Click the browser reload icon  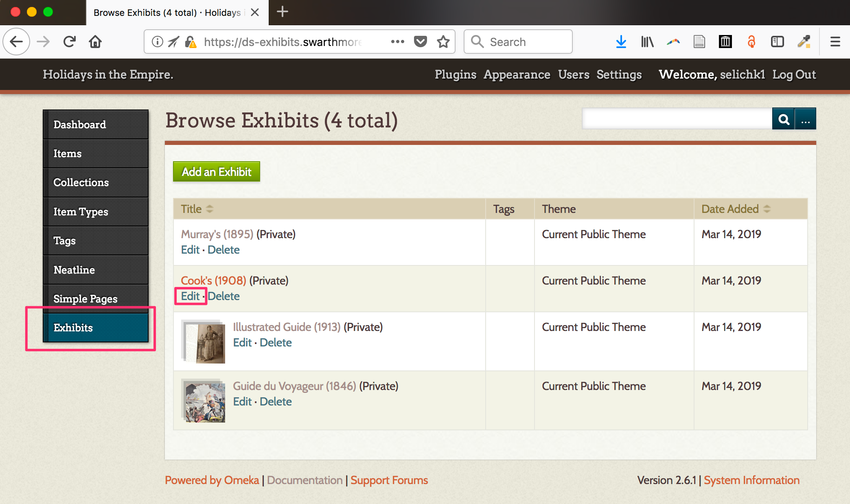(70, 42)
